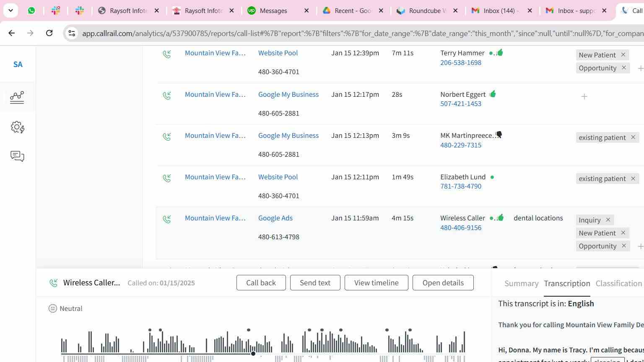
Task: Open Norbert Eggert's phone number 507-421-1453
Action: click(461, 103)
